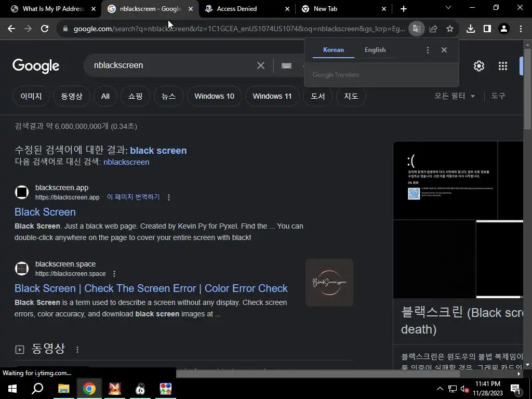Filter results by 이미지

point(31,96)
